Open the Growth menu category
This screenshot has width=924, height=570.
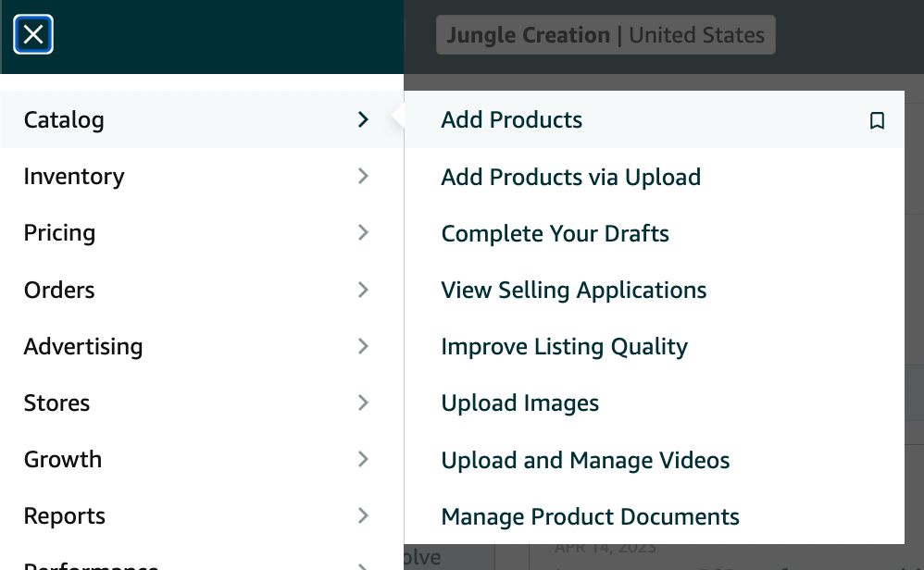pyautogui.click(x=202, y=459)
